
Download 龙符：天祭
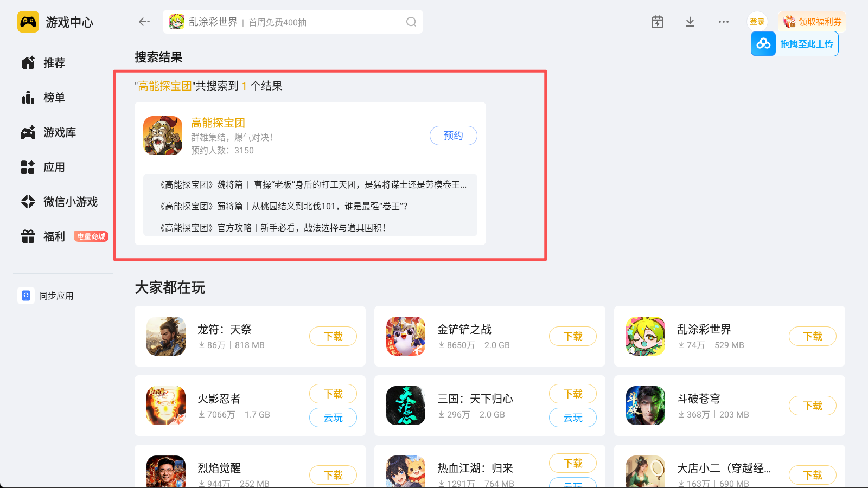pos(333,336)
